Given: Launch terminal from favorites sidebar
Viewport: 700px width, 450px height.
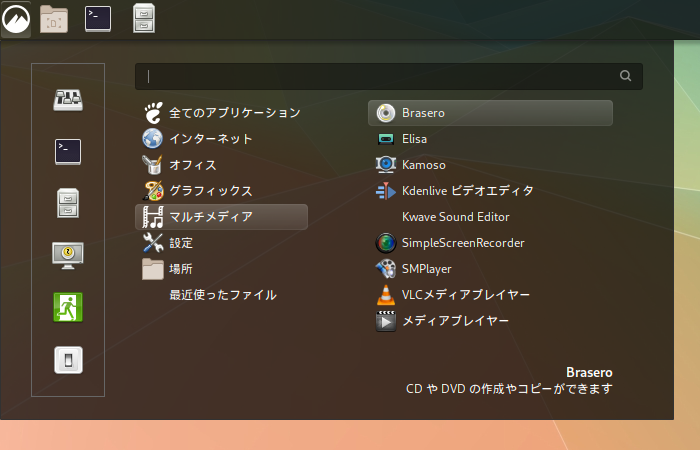Looking at the screenshot, I should (x=68, y=152).
